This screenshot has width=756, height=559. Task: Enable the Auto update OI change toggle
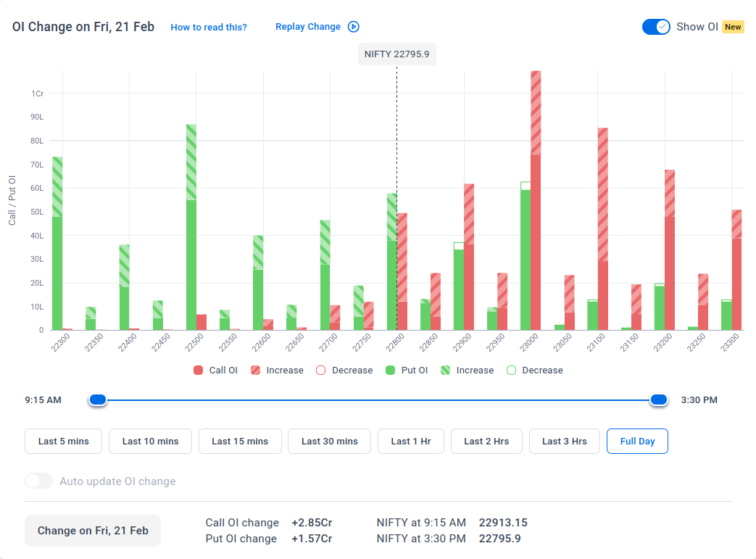coord(39,481)
